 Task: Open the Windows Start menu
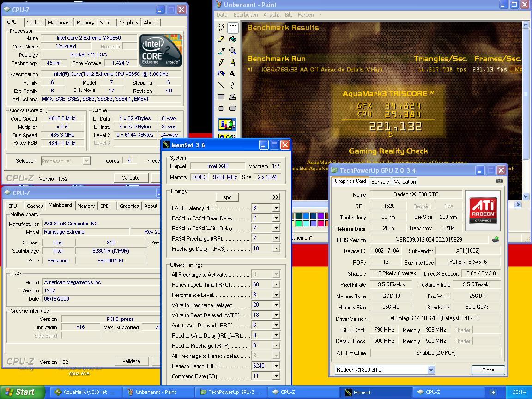[x=22, y=392]
